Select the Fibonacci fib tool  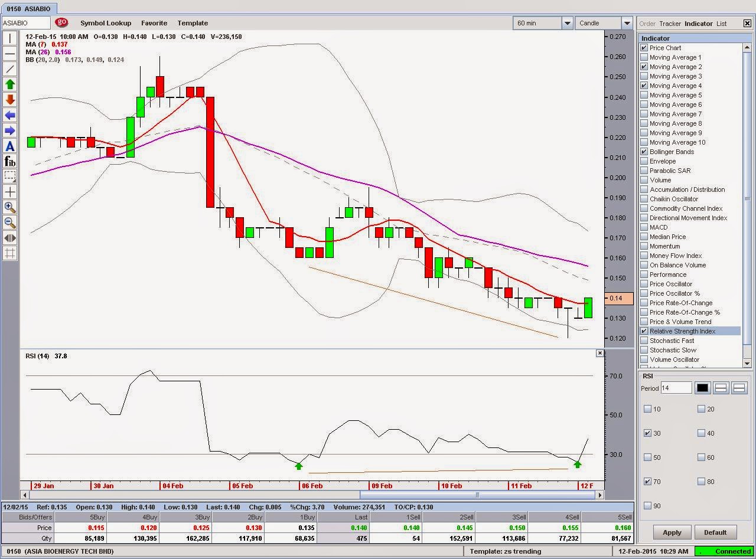(10, 161)
